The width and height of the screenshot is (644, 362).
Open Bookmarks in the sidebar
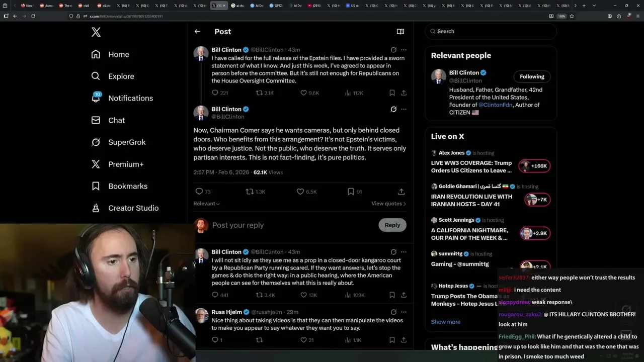(x=119, y=186)
